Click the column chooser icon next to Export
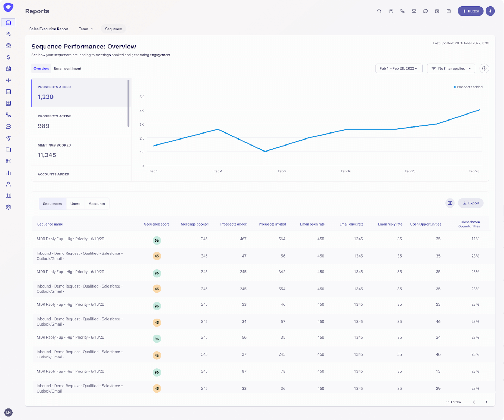The image size is (504, 420). [450, 203]
